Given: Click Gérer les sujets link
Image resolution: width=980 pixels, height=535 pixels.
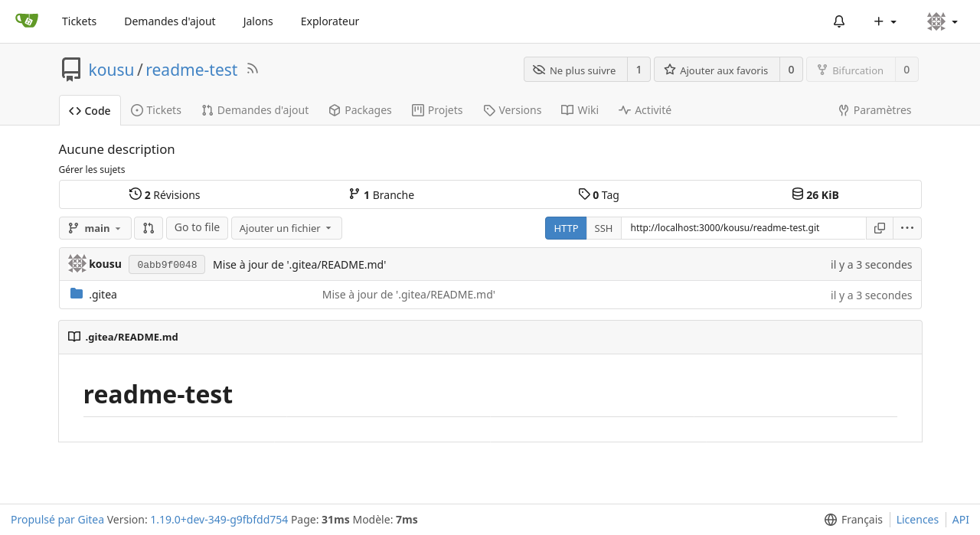Looking at the screenshot, I should (92, 169).
